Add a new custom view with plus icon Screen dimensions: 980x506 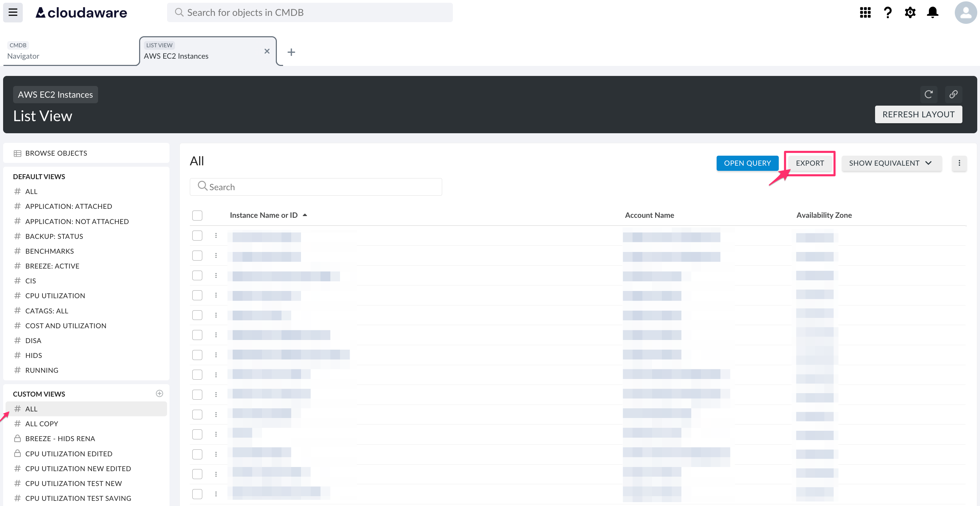[x=159, y=393]
